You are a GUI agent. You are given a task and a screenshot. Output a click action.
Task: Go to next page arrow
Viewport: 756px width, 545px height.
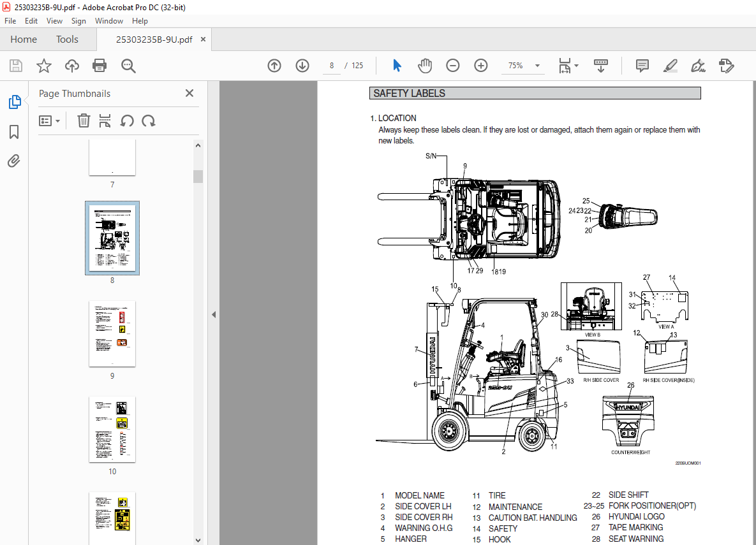point(302,66)
